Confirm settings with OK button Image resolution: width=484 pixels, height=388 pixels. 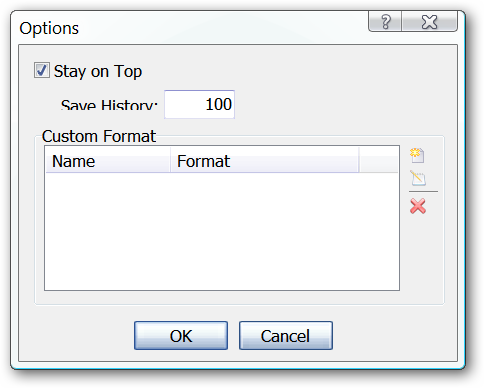click(x=181, y=335)
